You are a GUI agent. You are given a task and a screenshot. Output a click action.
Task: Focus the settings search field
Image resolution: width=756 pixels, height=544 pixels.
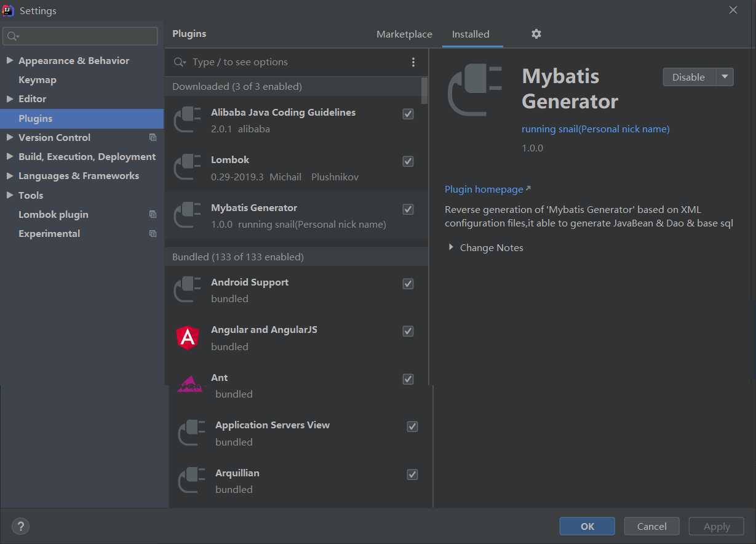[x=80, y=36]
